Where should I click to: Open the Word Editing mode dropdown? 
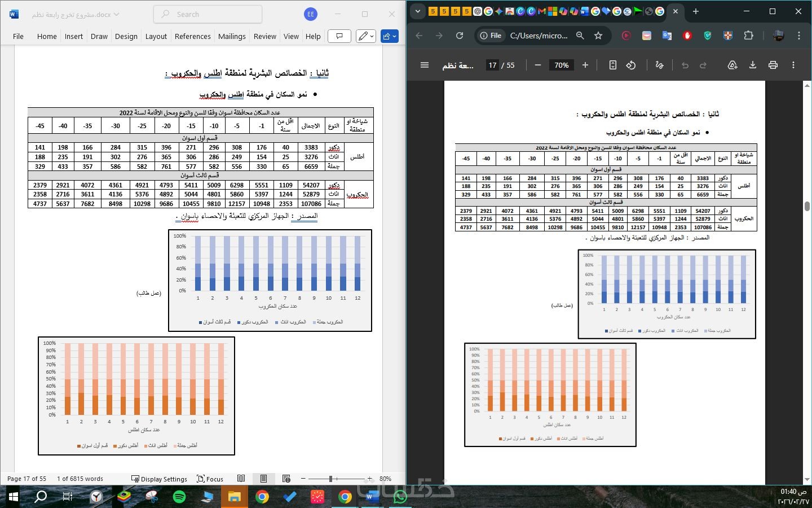(366, 36)
